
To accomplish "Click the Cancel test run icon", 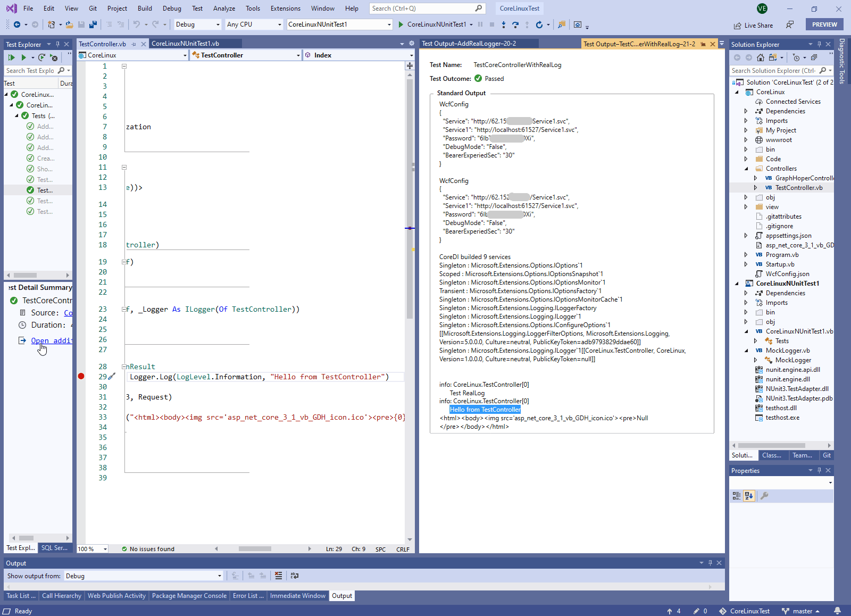I will (54, 57).
